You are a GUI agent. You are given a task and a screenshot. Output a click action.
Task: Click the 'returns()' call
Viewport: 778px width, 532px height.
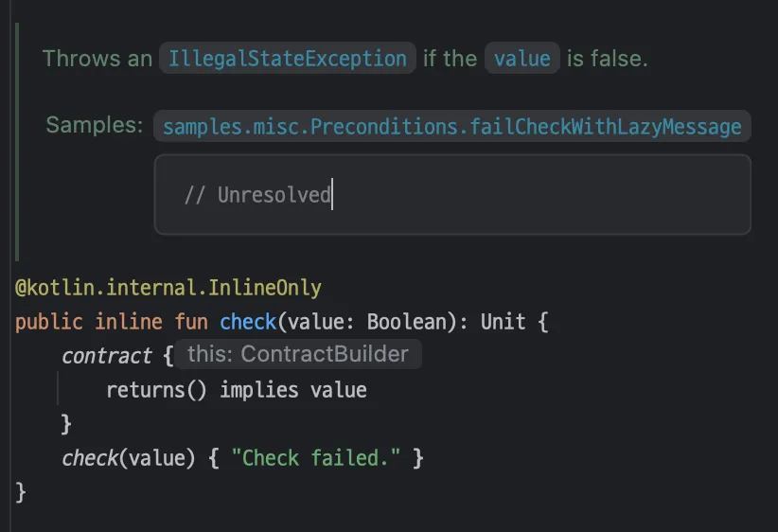(x=156, y=390)
